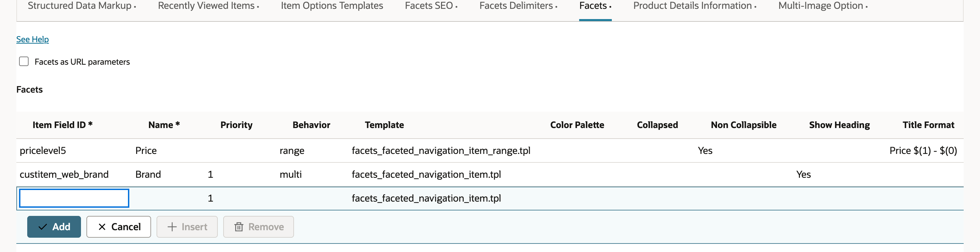Select the pricelevel5 cell
Screen dimensions: 980x252
[x=43, y=151]
